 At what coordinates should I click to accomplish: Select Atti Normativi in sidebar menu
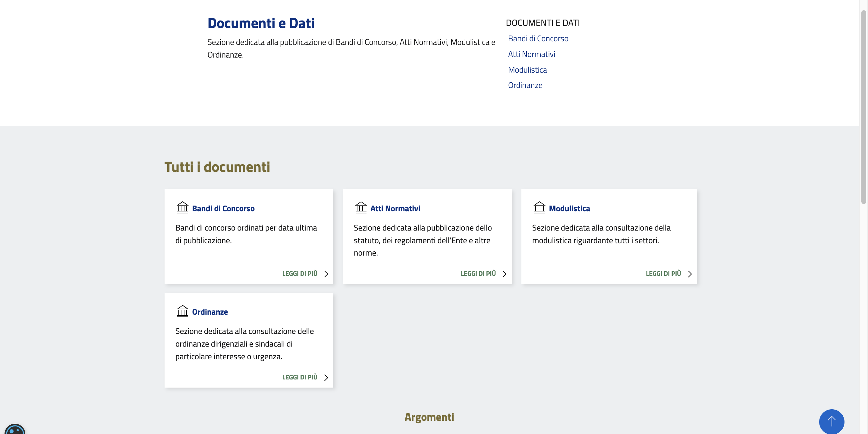(531, 54)
